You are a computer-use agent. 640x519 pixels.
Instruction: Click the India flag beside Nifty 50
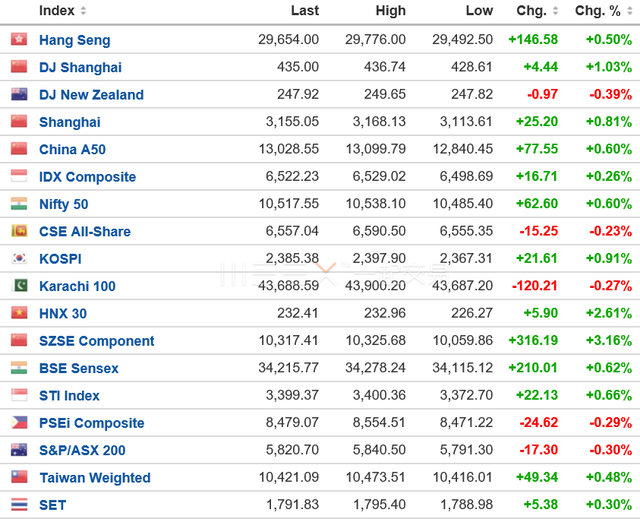19,203
